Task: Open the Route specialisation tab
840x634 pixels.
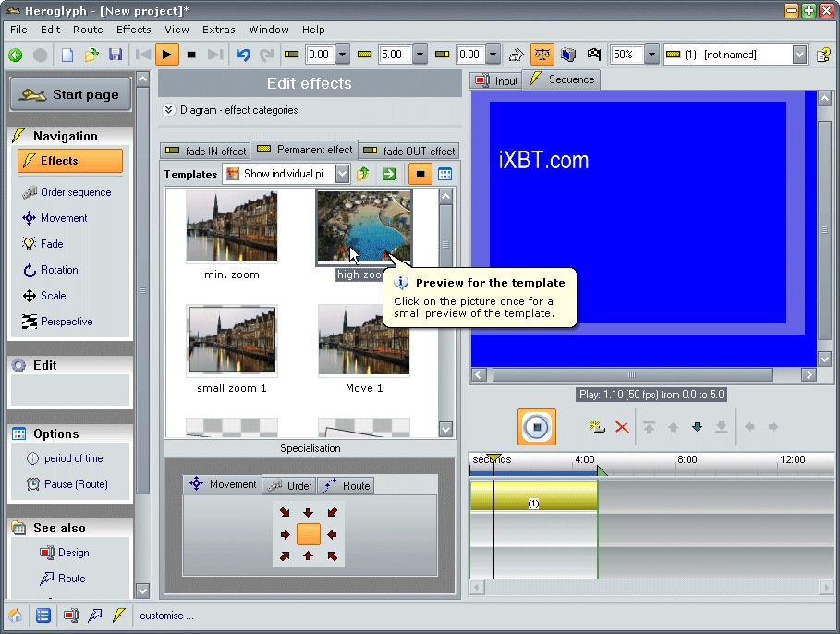Action: click(x=346, y=485)
